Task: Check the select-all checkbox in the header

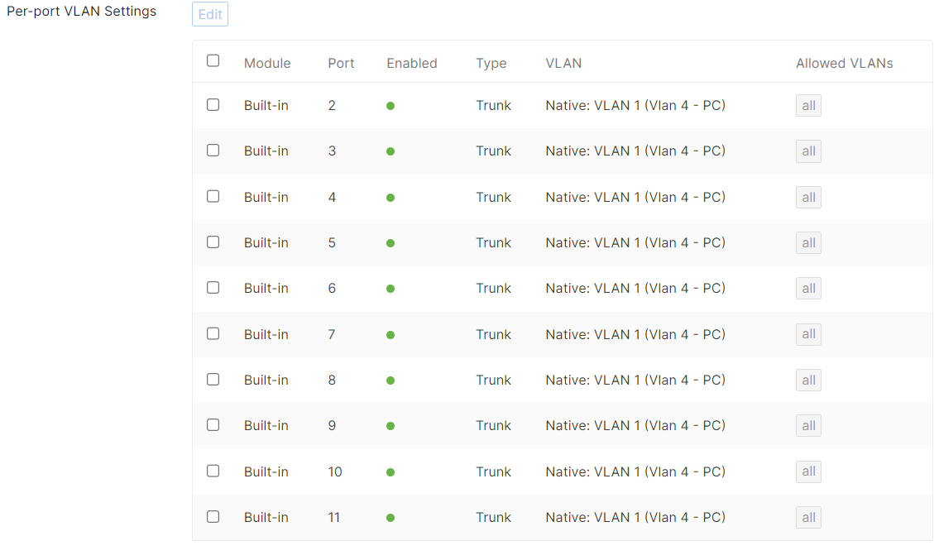Action: pos(213,60)
